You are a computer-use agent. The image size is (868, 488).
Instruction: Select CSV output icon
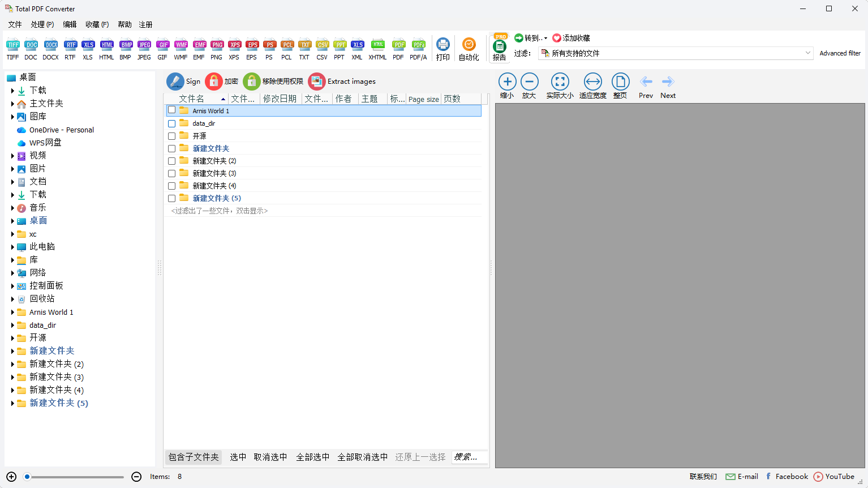pos(322,49)
